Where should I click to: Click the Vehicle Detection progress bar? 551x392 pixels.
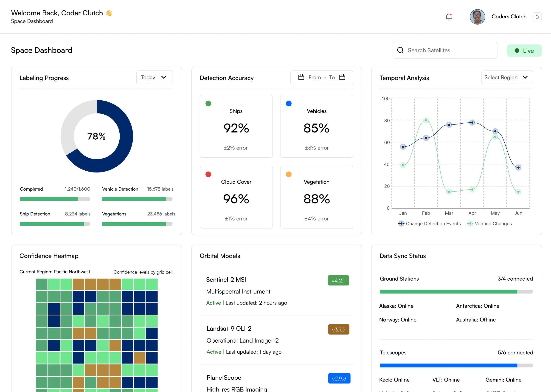[x=137, y=199]
